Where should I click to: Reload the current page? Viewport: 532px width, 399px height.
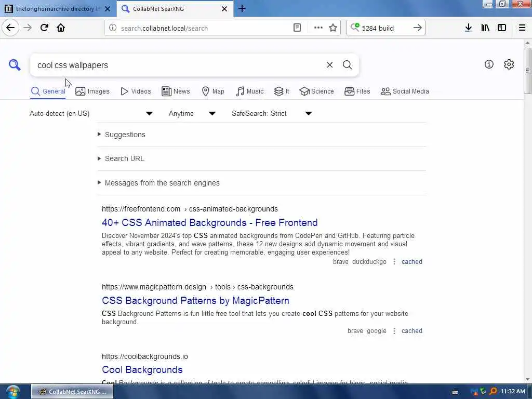coord(44,28)
